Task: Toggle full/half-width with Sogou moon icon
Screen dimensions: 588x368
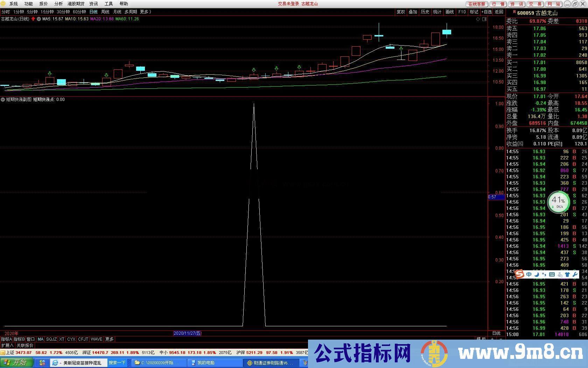Action: 537,275
